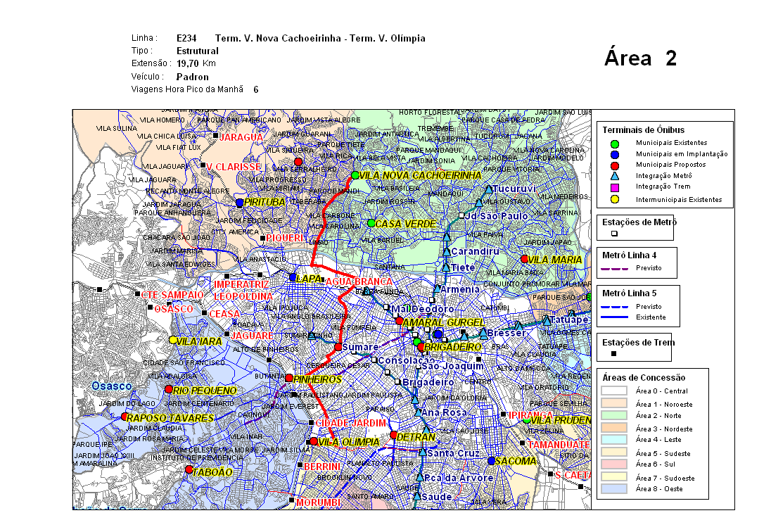Click the 'Osasco' city label
This screenshot has height=532, width=771.
[112, 386]
